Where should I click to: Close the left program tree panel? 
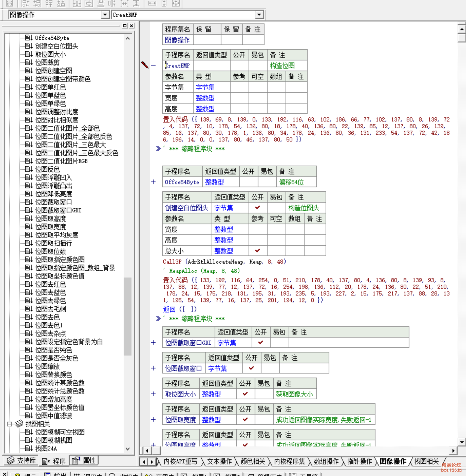[x=131, y=26]
